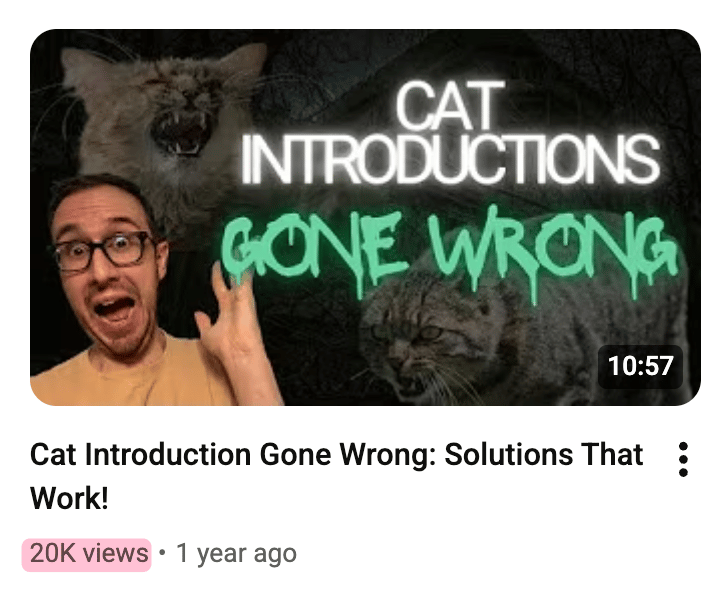This screenshot has width=722, height=610.
Task: Click the highlighted 20K views label
Action: point(87,554)
